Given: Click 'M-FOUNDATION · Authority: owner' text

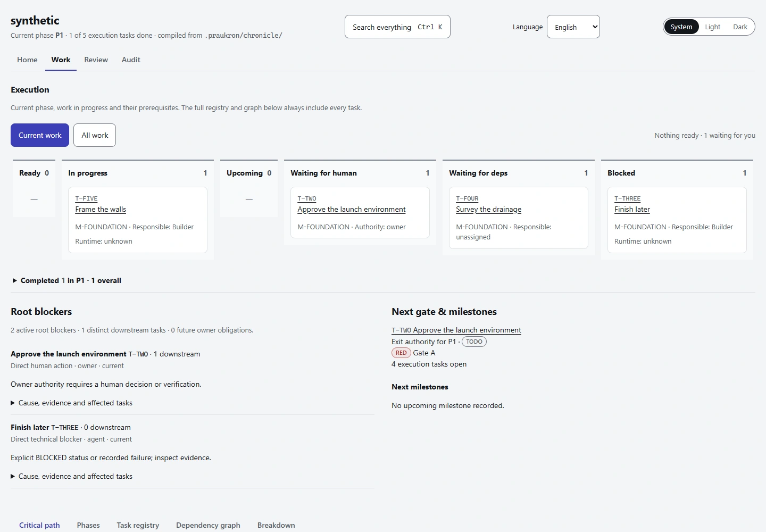Looking at the screenshot, I should pyautogui.click(x=352, y=227).
